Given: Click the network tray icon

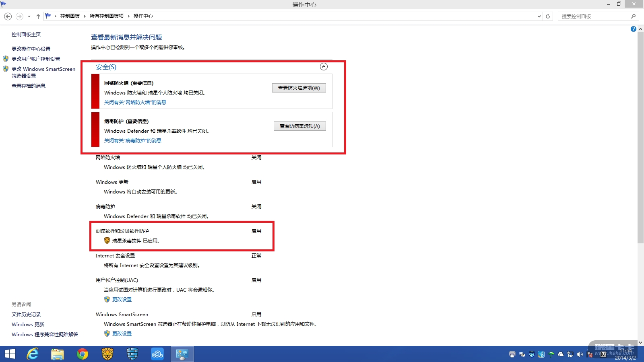Looking at the screenshot, I should [x=570, y=354].
